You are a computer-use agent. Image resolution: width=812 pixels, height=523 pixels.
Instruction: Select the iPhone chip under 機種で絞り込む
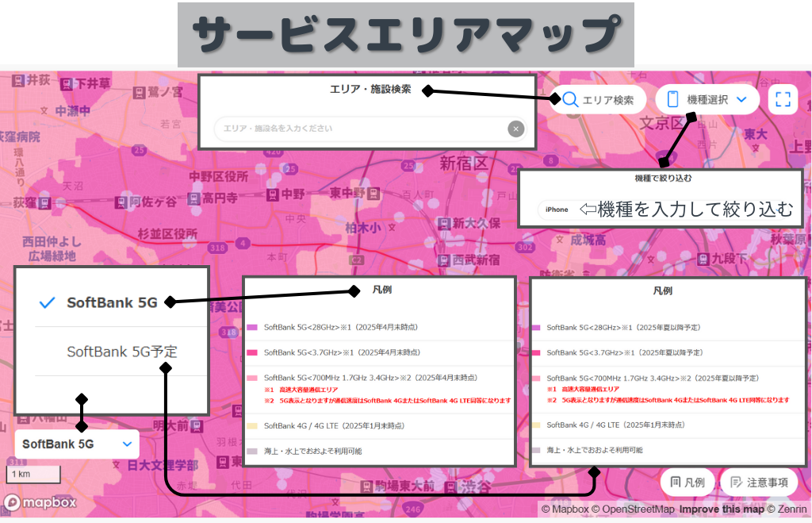pyautogui.click(x=557, y=210)
